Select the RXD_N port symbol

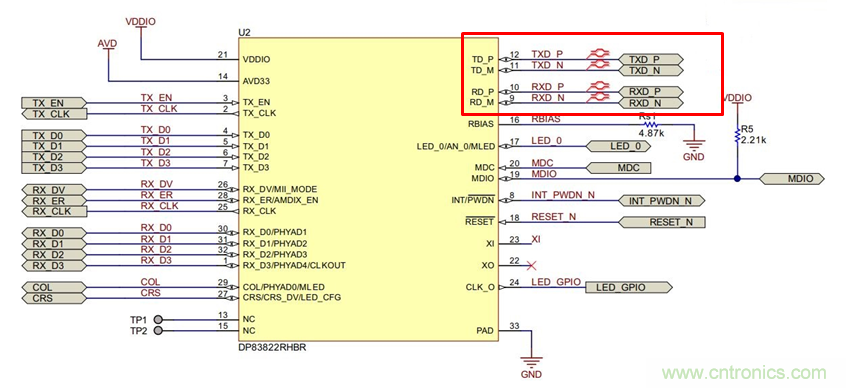pyautogui.click(x=651, y=103)
